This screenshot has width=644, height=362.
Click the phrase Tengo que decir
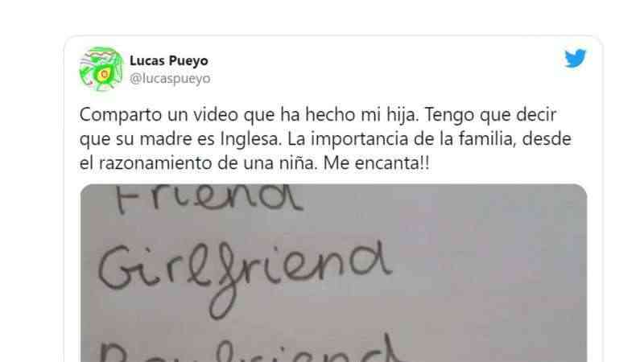[x=490, y=115]
